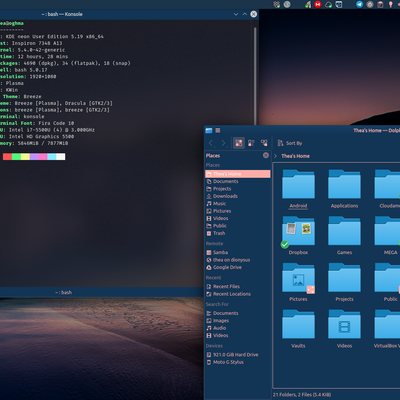Click 'Kernel: 5.4.0-42-generic' line in Konsole
This screenshot has width=400, height=400.
[x=33, y=50]
